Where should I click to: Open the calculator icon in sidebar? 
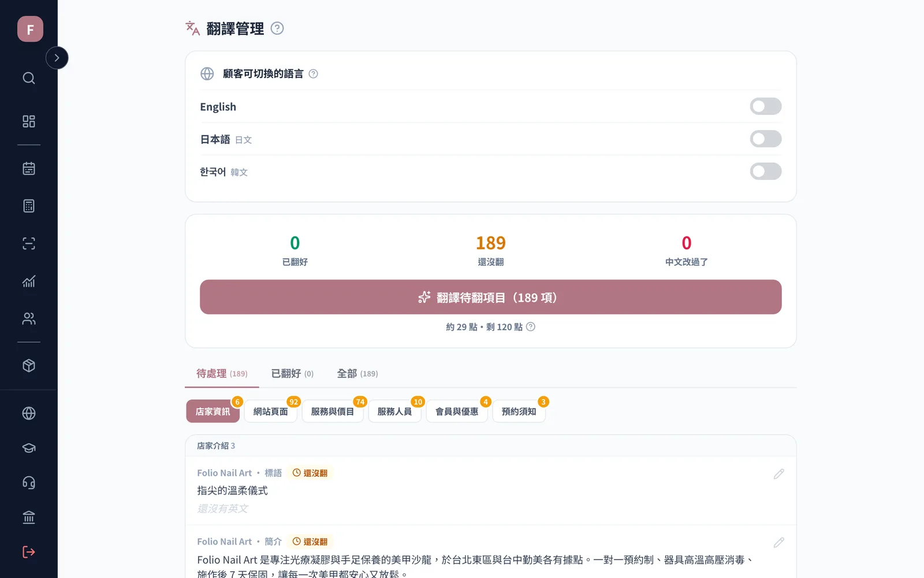[x=29, y=206]
